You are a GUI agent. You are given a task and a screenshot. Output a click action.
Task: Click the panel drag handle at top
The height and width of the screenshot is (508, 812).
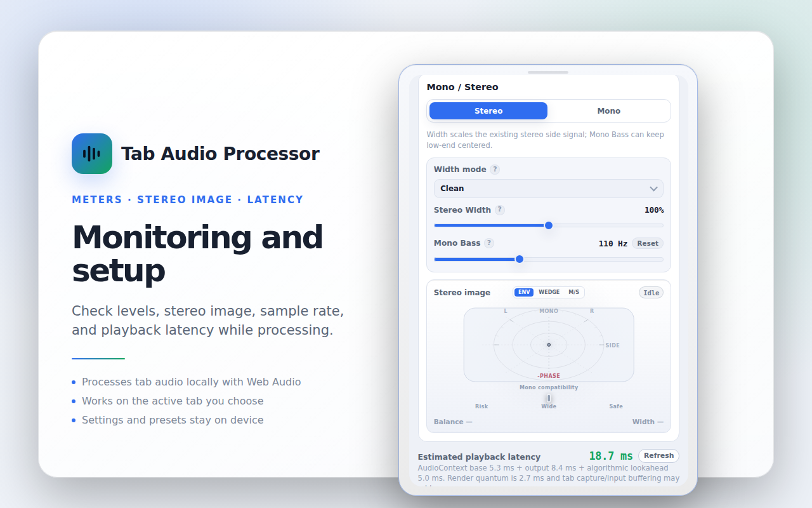(x=548, y=72)
